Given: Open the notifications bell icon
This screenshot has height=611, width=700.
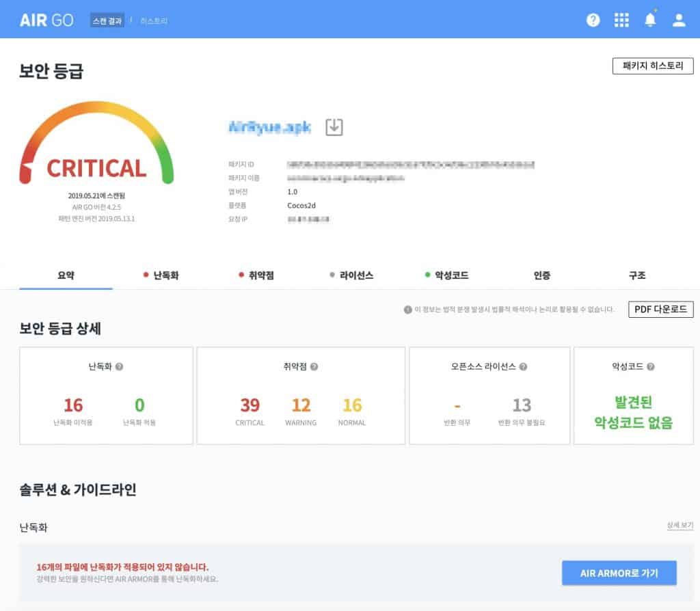Looking at the screenshot, I should [x=650, y=20].
